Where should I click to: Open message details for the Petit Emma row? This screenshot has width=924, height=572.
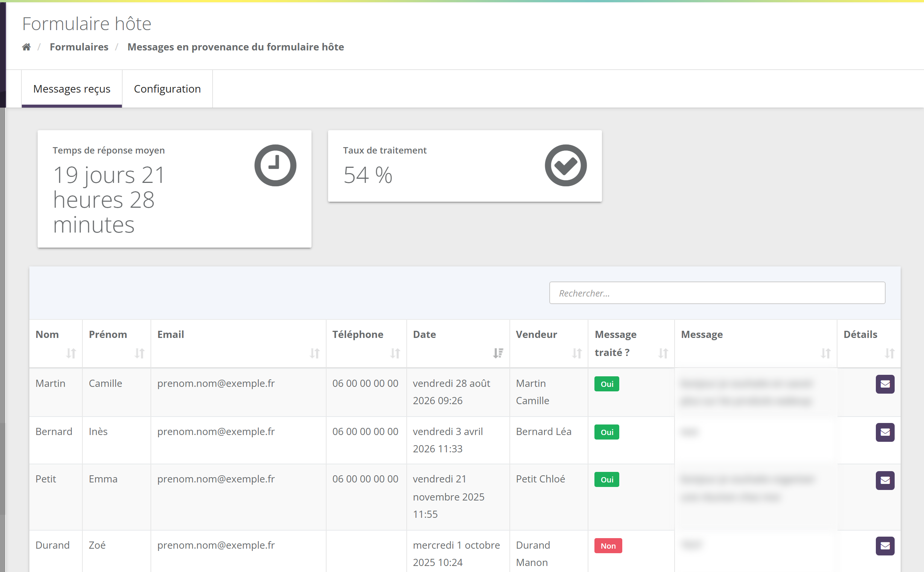tap(884, 480)
